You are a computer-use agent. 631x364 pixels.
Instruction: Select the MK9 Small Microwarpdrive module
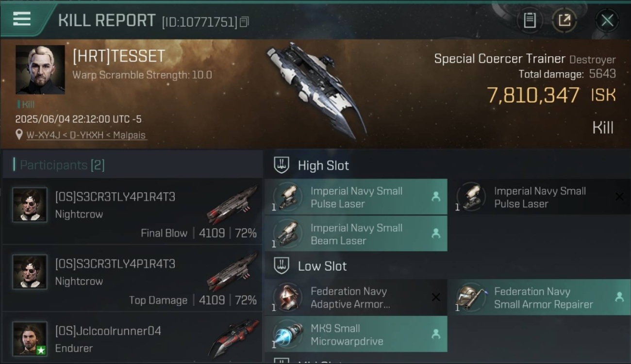[x=356, y=334]
